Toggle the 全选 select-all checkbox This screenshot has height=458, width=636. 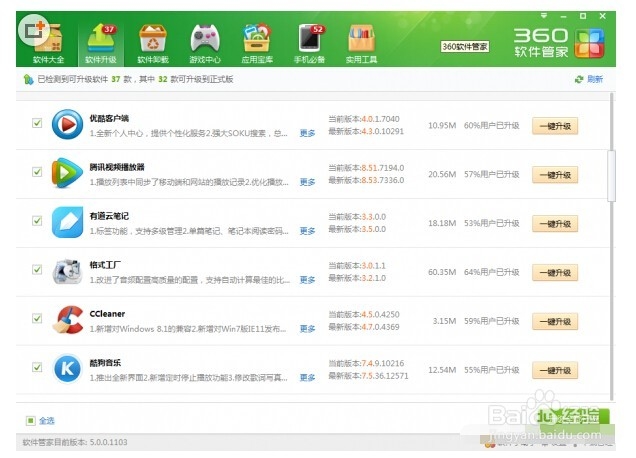click(x=30, y=421)
